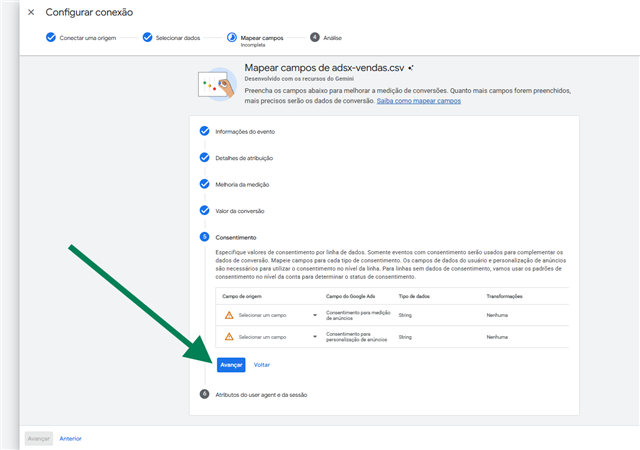Expand the Valor da conversão section
The height and width of the screenshot is (450, 640).
pos(240,211)
